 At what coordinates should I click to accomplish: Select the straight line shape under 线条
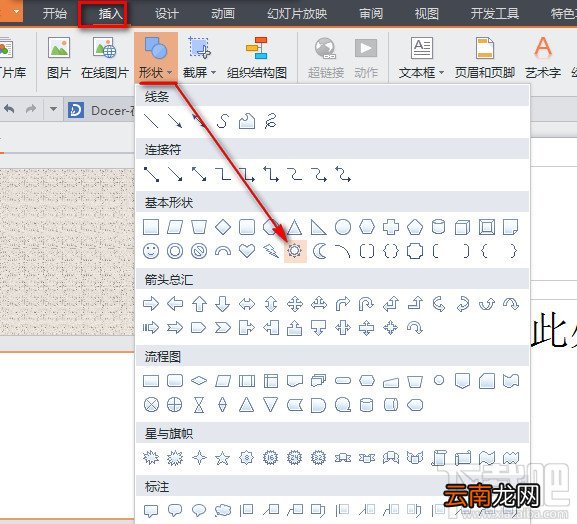(x=151, y=121)
